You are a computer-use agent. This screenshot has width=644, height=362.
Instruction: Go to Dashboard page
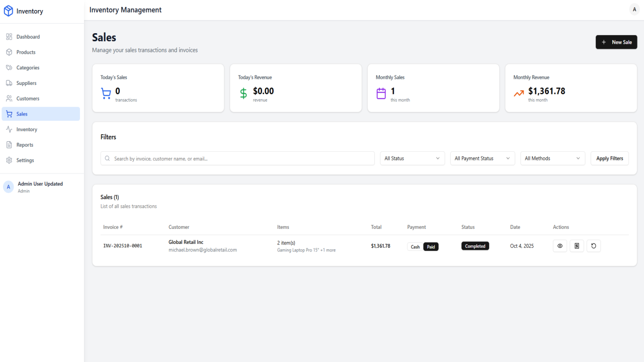tap(41, 37)
